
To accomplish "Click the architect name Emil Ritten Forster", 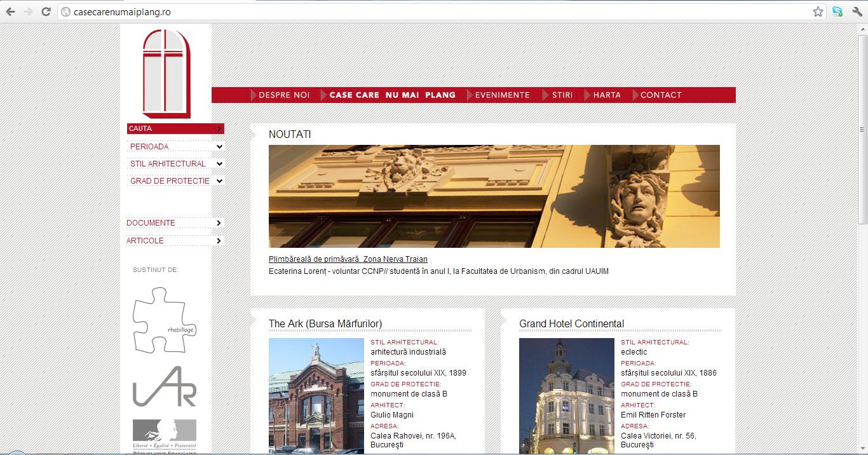I will pos(653,415).
